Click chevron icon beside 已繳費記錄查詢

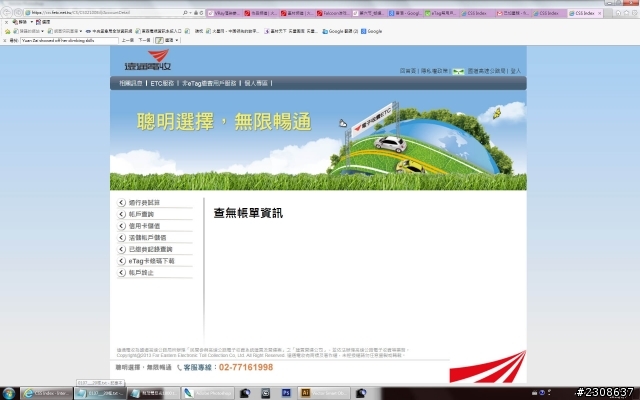pos(121,249)
